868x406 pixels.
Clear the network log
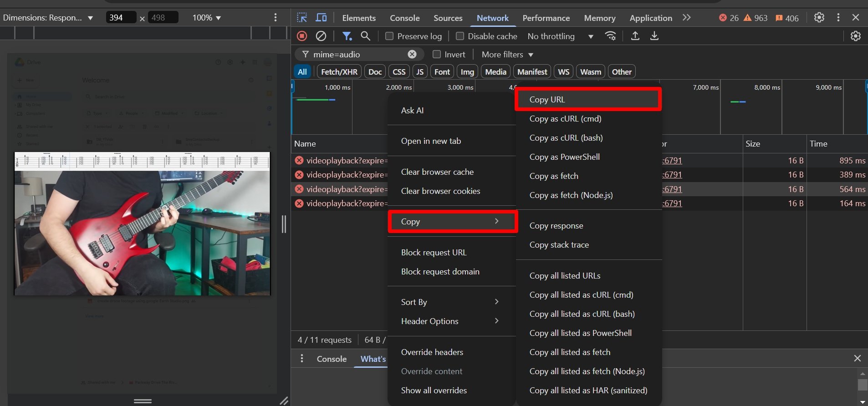point(321,36)
